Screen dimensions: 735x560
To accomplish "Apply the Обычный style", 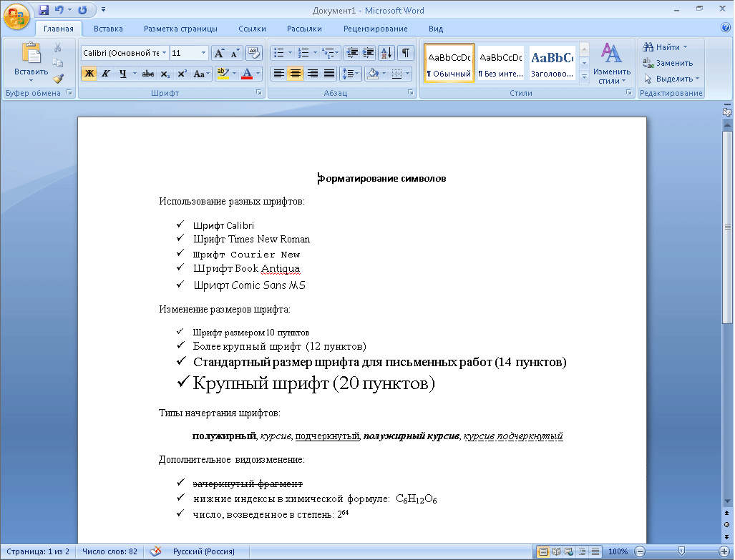I will 449,63.
